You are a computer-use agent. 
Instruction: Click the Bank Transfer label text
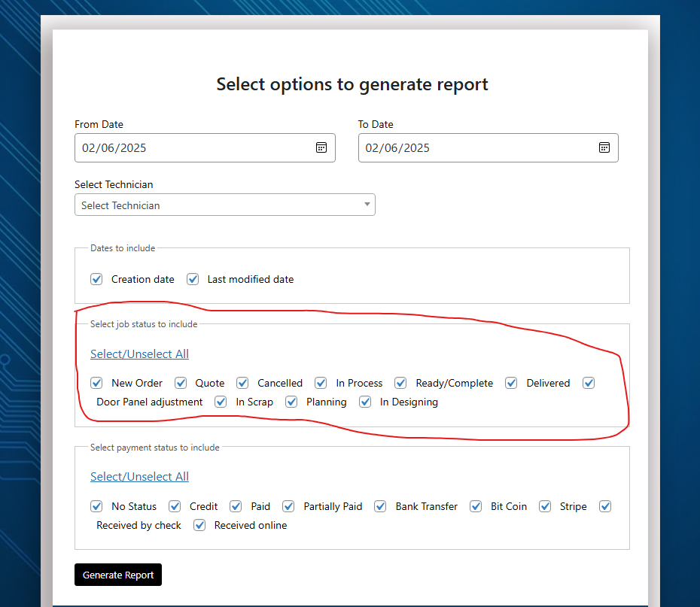[426, 506]
